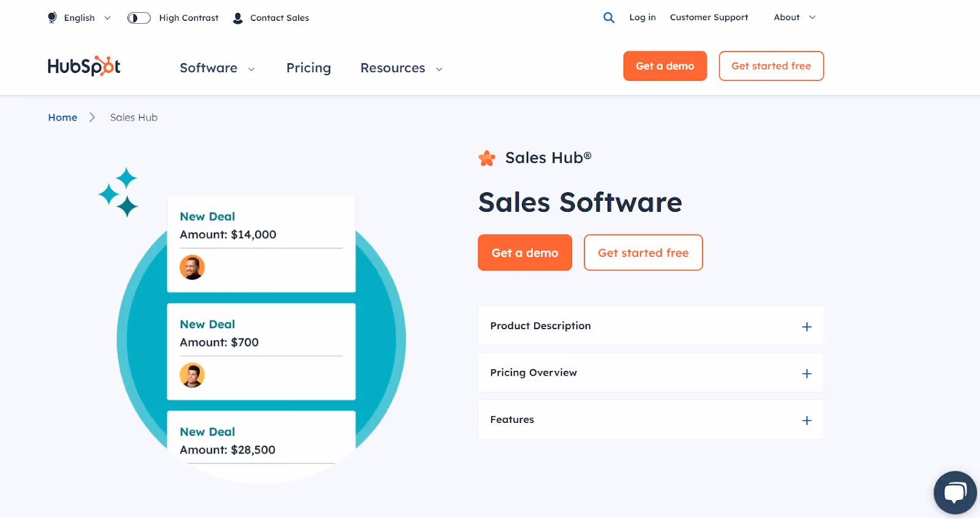Click the orange Sales Hub star icon
The width and height of the screenshot is (980, 519).
point(487,159)
